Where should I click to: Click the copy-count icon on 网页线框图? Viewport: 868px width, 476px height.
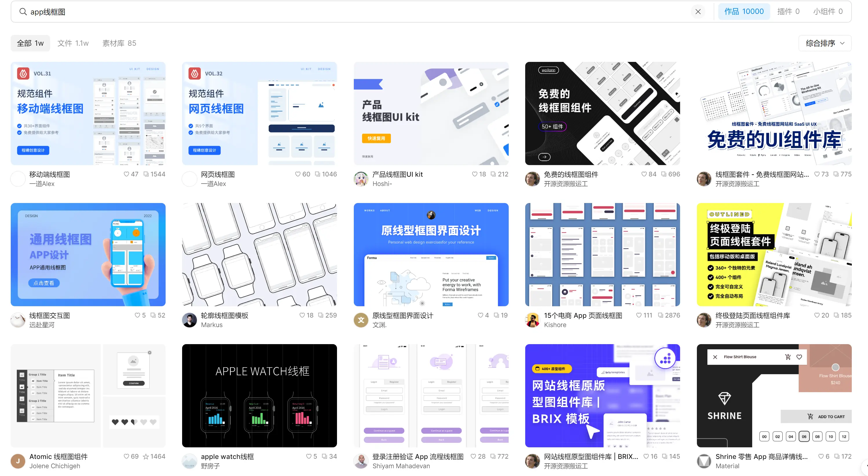tap(317, 174)
